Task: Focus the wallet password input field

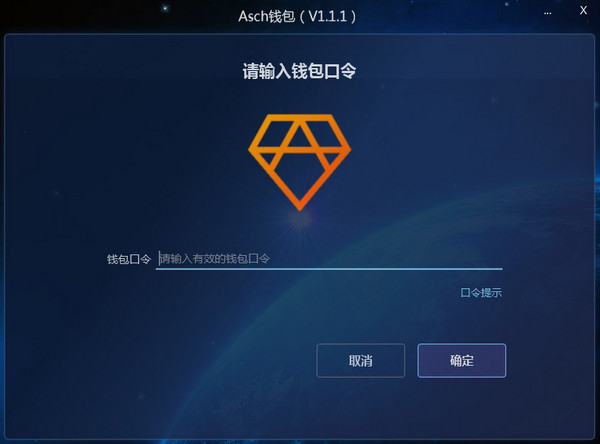Action: (329, 259)
